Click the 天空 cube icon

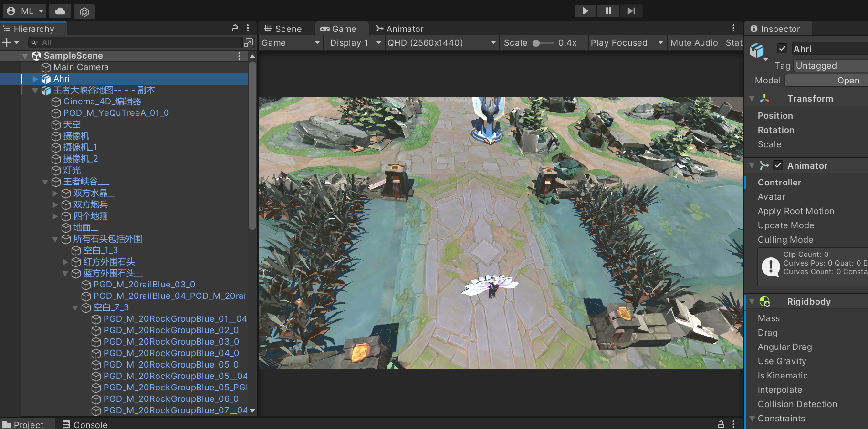click(56, 125)
